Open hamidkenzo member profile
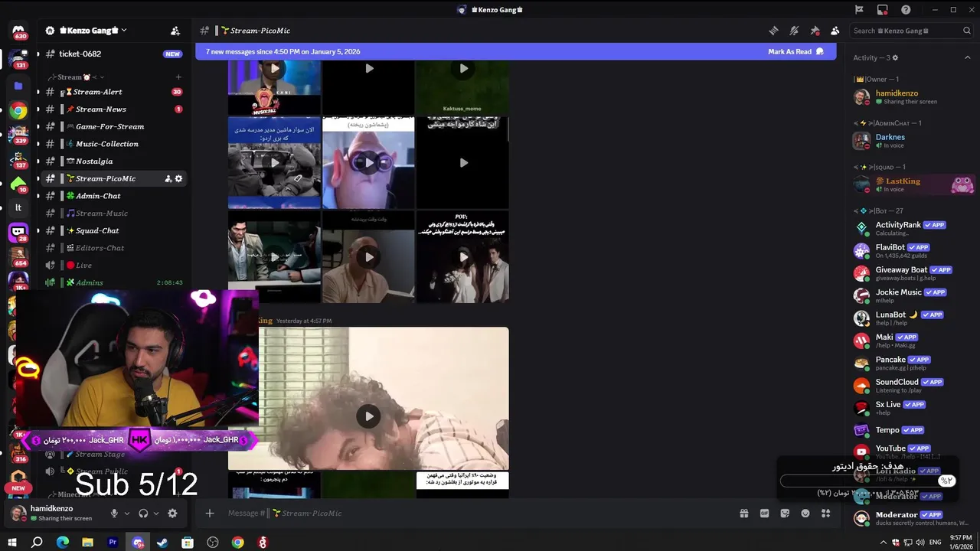The height and width of the screenshot is (551, 980). click(x=912, y=97)
